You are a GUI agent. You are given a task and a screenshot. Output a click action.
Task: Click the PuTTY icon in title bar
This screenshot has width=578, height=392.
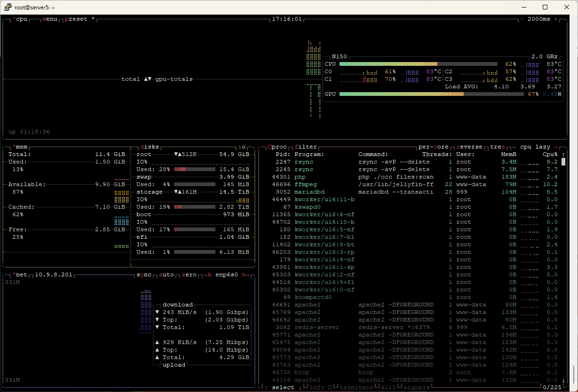7,7
